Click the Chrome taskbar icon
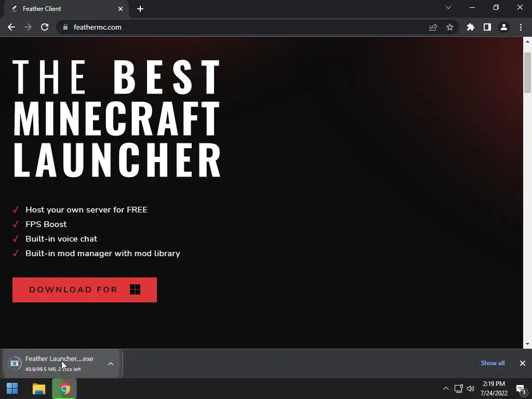This screenshot has width=532, height=399. 64,389
